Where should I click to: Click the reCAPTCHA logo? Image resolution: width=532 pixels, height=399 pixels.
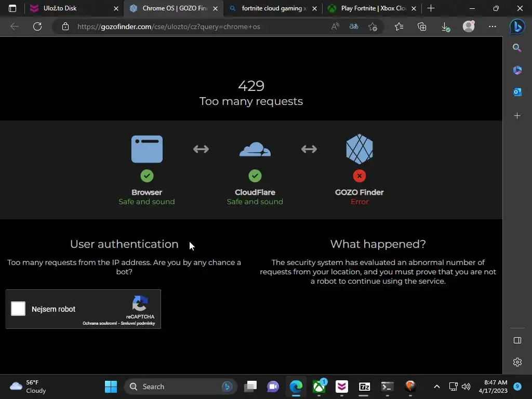(140, 303)
